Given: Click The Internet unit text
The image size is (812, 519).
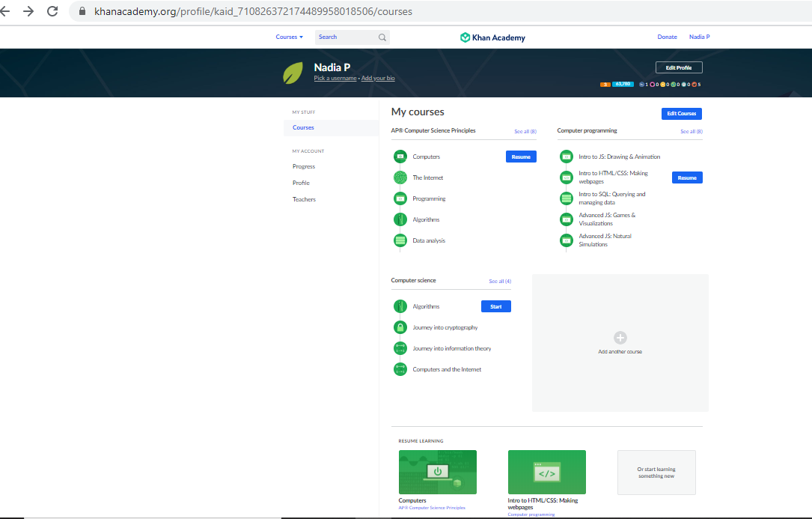Looking at the screenshot, I should pos(428,177).
